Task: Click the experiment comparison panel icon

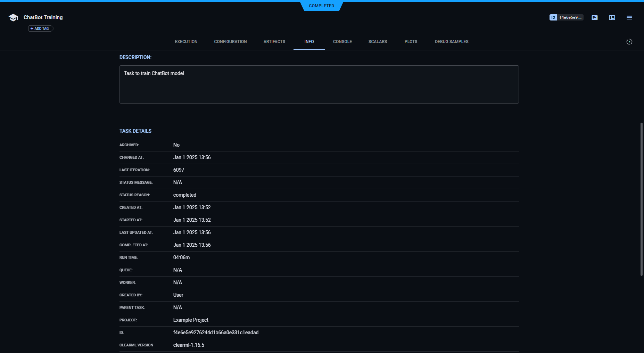Action: click(612, 17)
